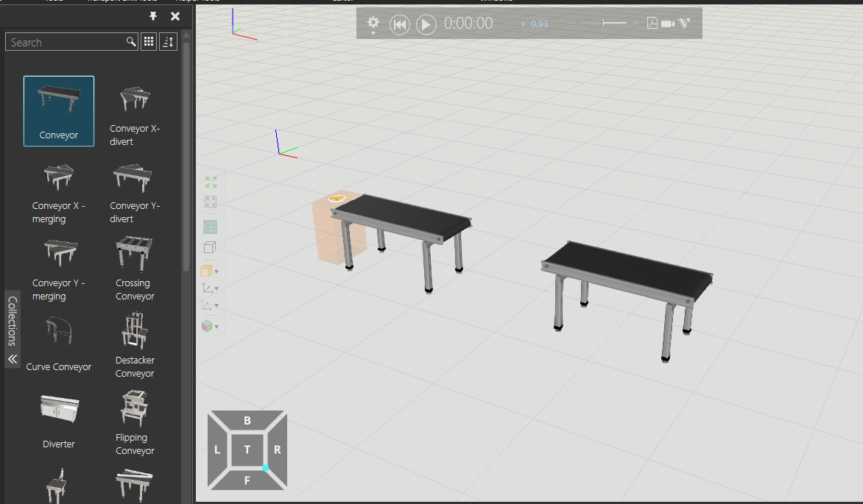Screen dimensions: 863x504
Task: Select Right view on navigation cube
Action: [278, 450]
